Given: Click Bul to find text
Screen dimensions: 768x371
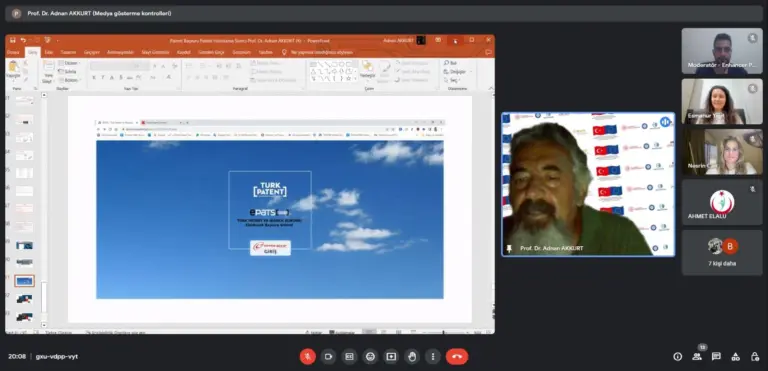Looking at the screenshot, I should [450, 63].
